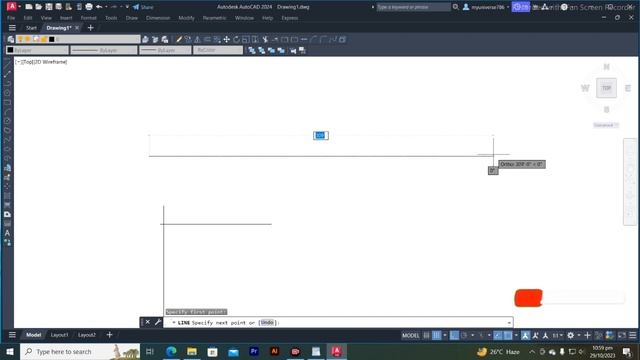This screenshot has width=640, height=360.
Task: Toggle ortho mode in status bar
Action: 454,335
